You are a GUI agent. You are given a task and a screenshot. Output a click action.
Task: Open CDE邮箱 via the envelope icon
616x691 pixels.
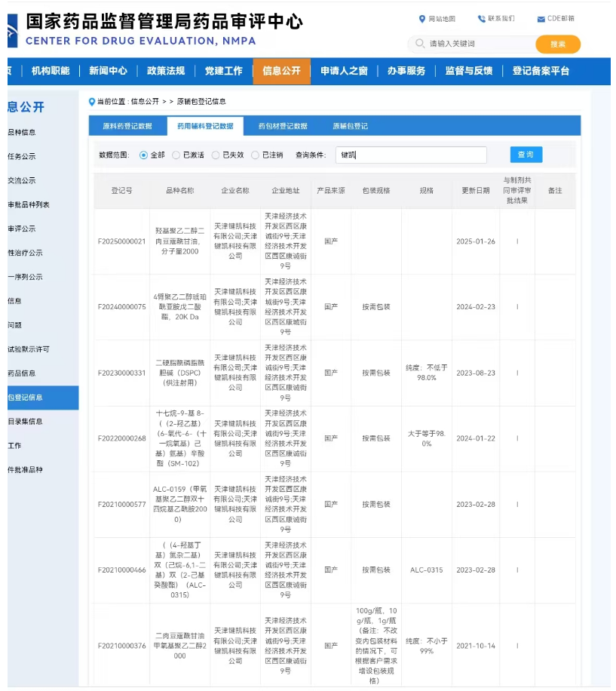(x=540, y=18)
